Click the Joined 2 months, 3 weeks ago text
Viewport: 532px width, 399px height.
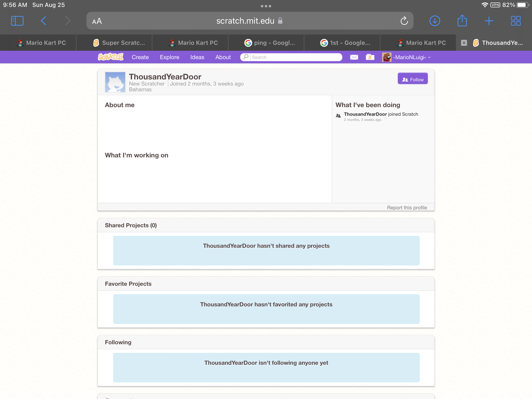pos(207,84)
